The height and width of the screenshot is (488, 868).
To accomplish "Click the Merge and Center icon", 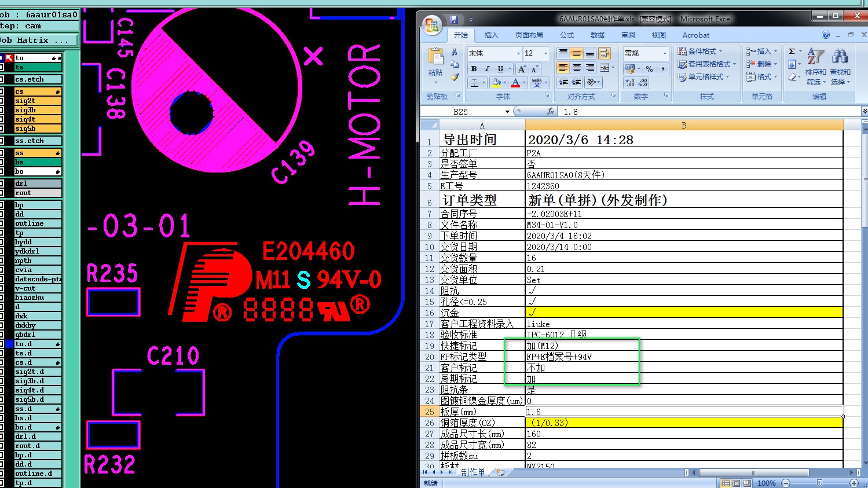I will coord(605,68).
